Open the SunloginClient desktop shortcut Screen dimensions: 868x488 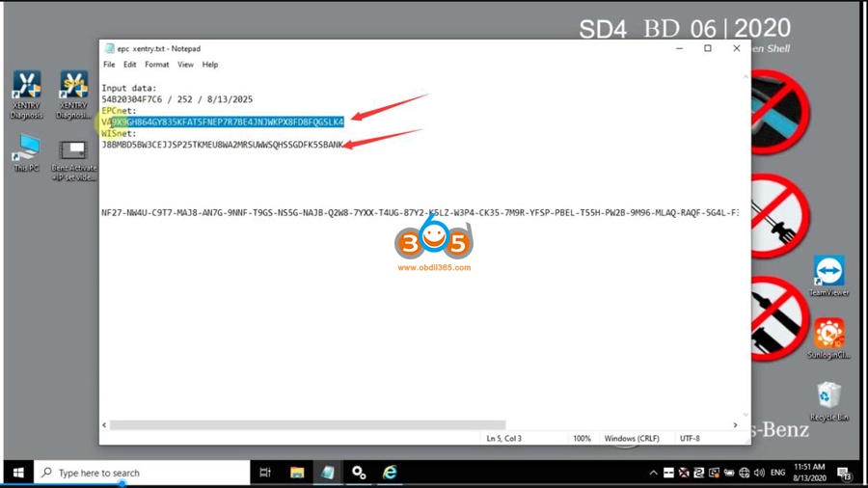[828, 339]
